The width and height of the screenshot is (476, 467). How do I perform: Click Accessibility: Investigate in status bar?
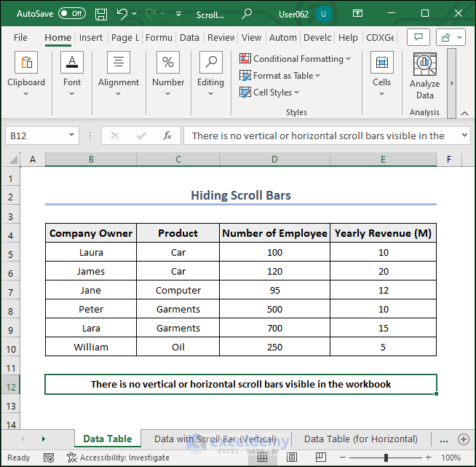tap(118, 458)
